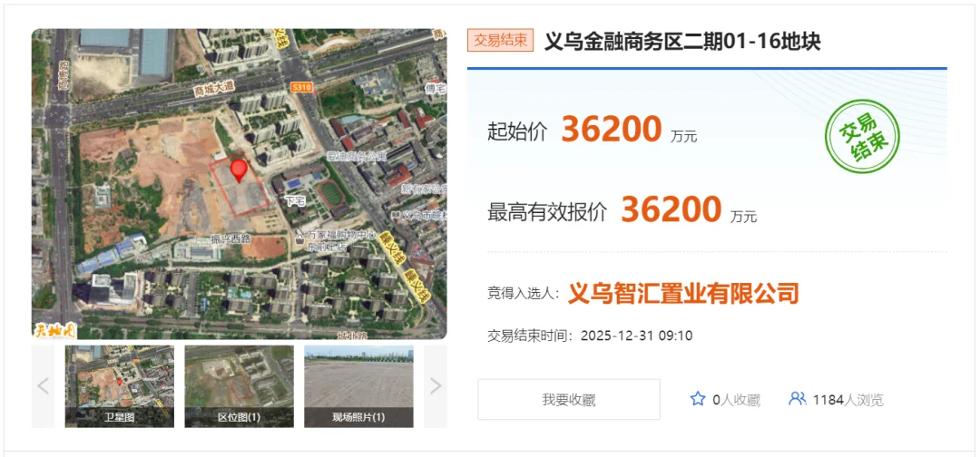Click the red location pin on map
This screenshot has width=980, height=457.
(239, 170)
